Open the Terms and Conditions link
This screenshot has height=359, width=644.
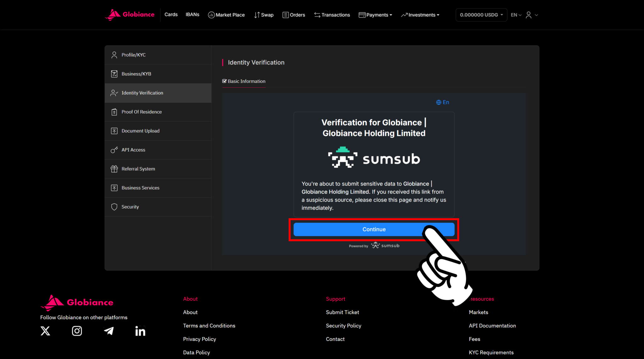pyautogui.click(x=209, y=326)
